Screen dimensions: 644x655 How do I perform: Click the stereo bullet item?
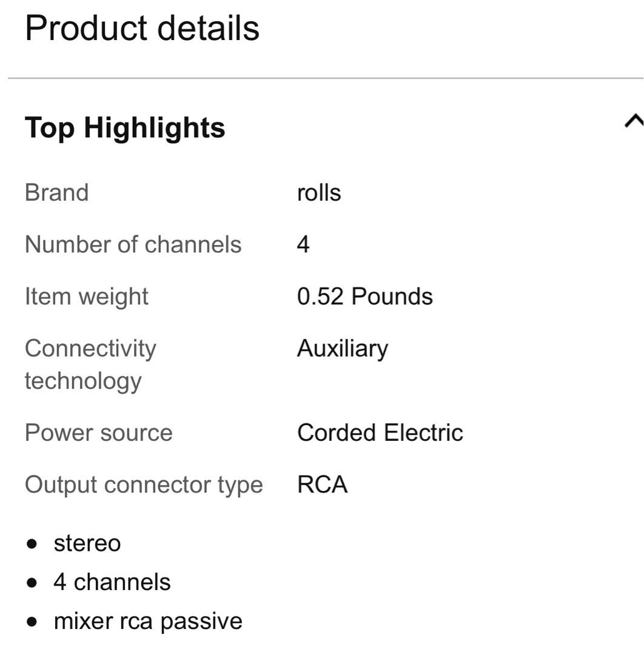(x=87, y=543)
